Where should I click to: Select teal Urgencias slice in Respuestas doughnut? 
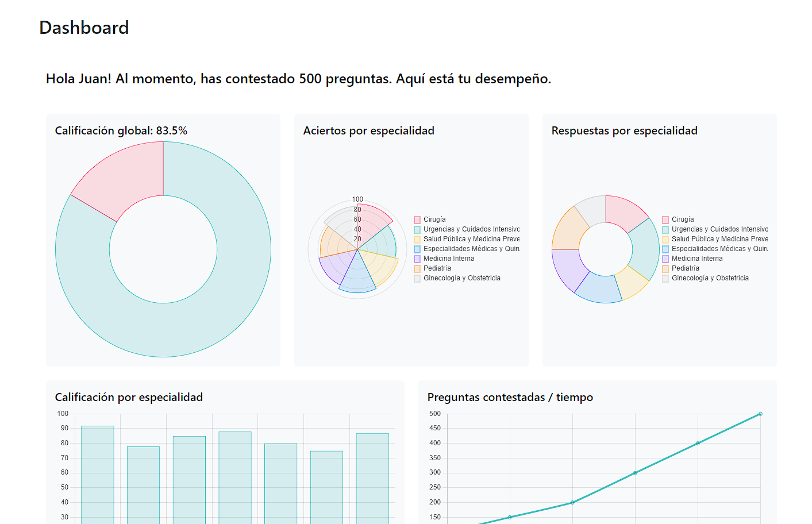pyautogui.click(x=645, y=249)
